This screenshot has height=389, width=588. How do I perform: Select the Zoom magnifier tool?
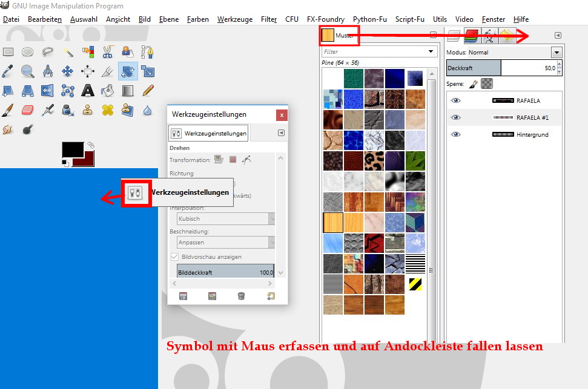point(27,71)
